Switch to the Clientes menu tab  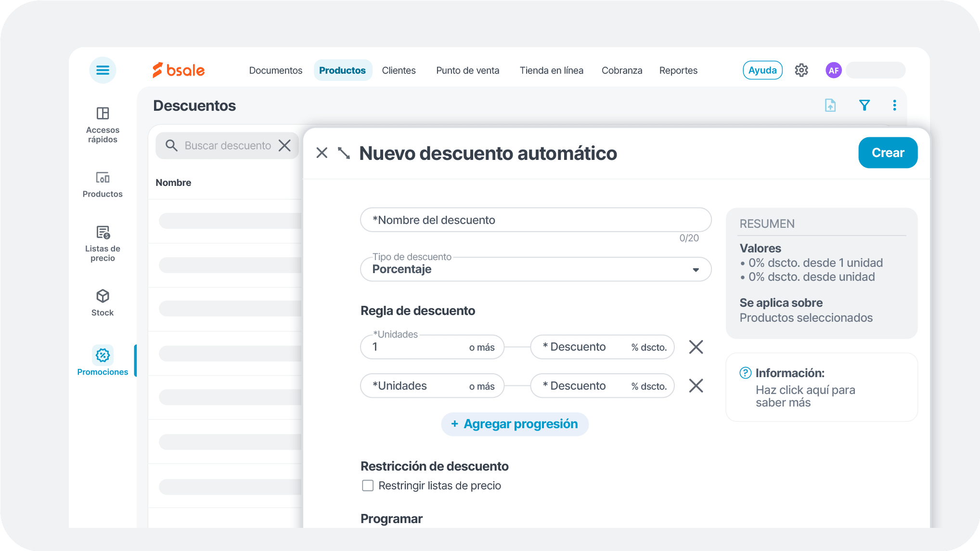399,70
